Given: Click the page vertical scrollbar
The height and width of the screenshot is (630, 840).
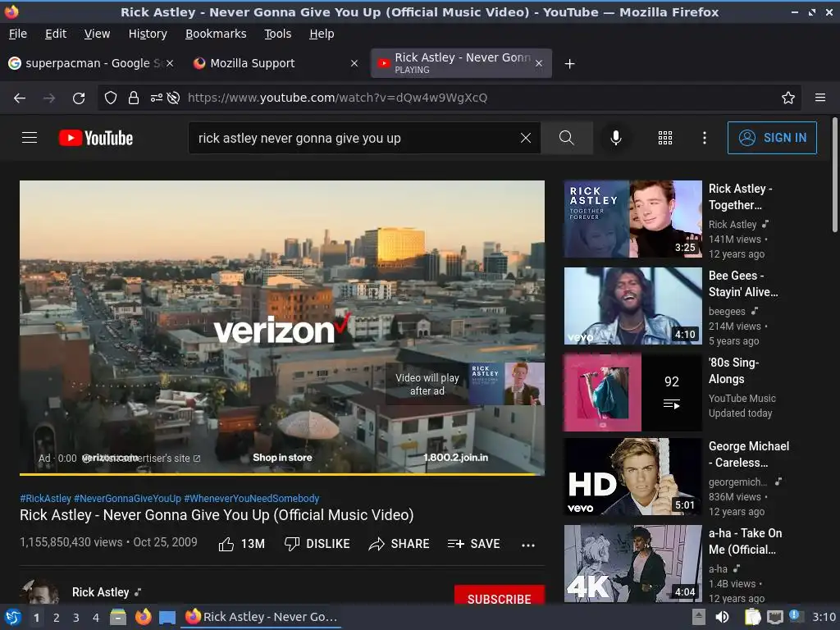Looking at the screenshot, I should point(834,175).
